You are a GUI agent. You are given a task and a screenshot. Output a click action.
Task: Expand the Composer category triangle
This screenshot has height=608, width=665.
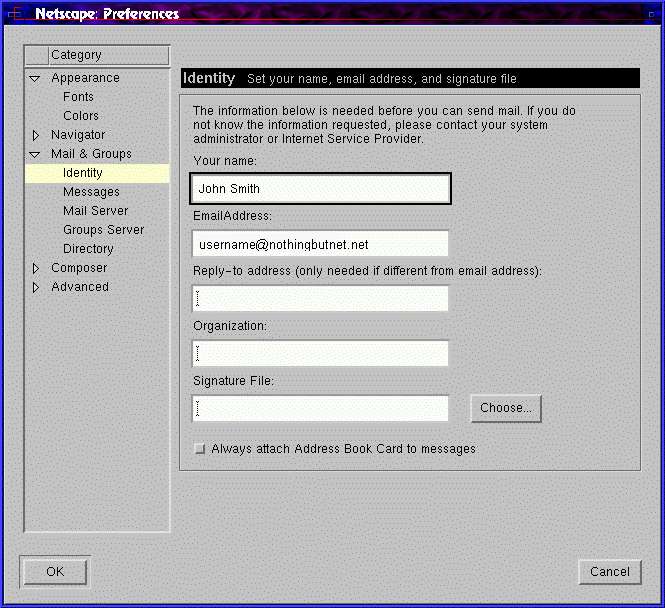[35, 268]
